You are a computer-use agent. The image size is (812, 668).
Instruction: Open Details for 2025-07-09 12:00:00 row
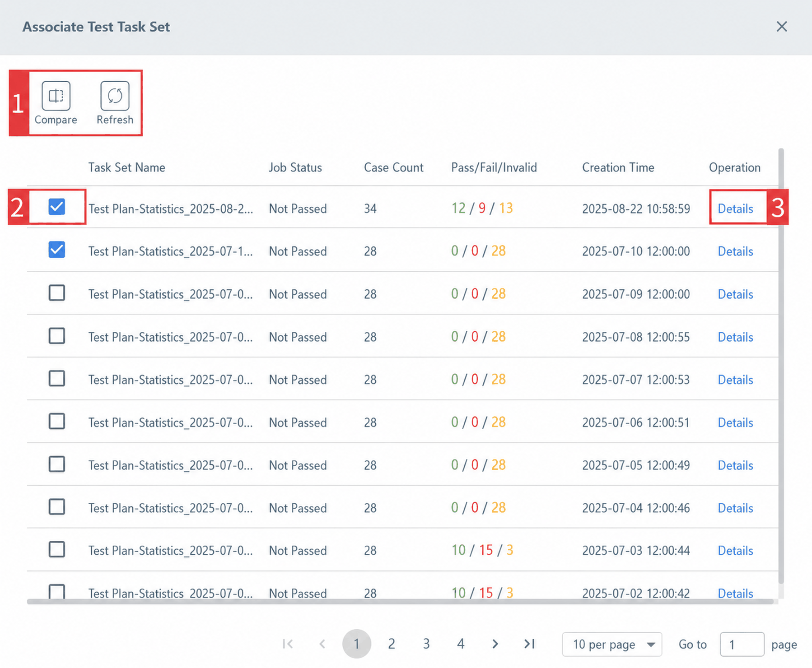point(736,294)
